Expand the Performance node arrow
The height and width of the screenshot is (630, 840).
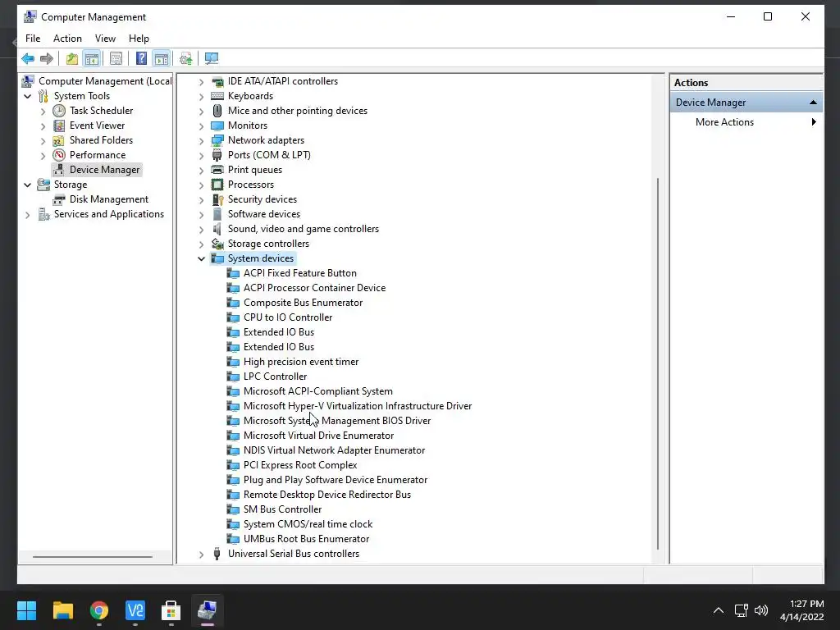click(x=43, y=156)
